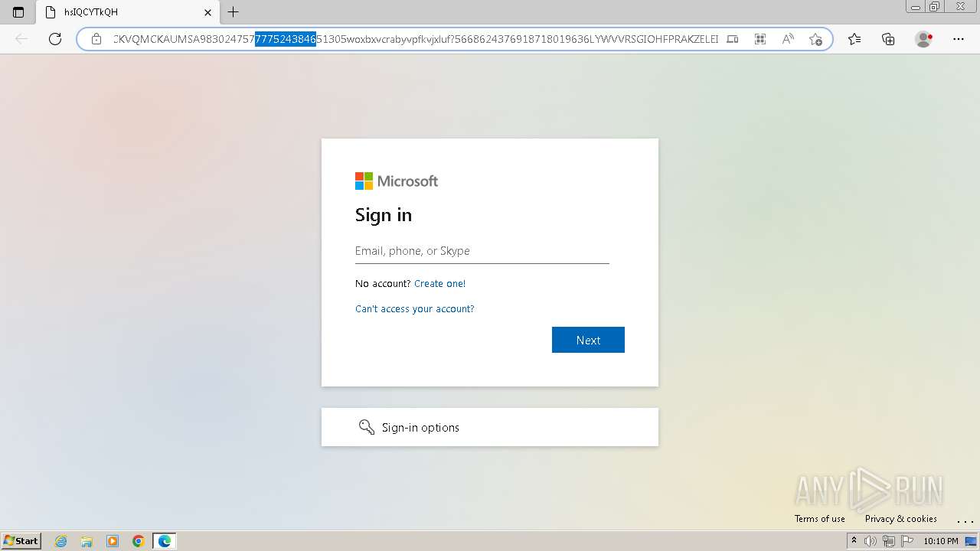
Task: Close the hsIQCYTkQH tab
Action: pos(207,12)
